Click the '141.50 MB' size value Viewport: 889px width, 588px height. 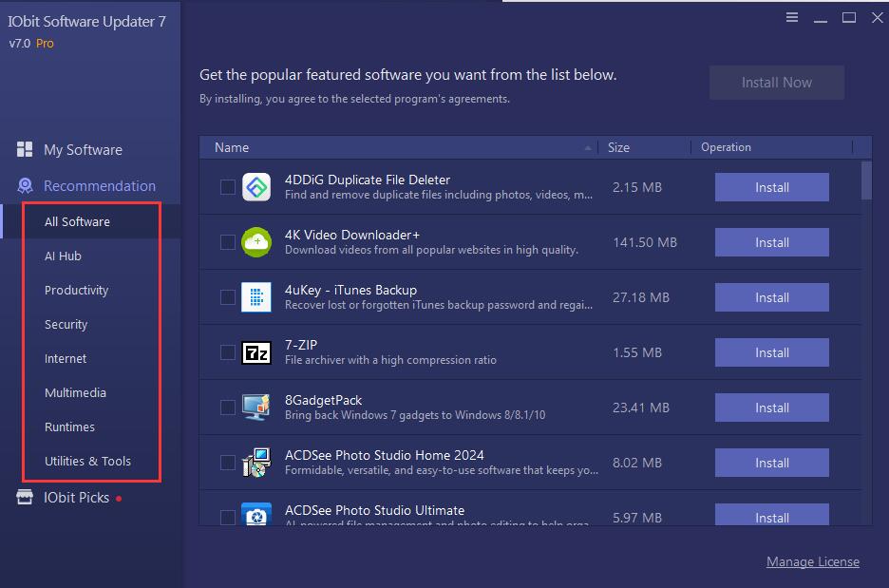[645, 242]
